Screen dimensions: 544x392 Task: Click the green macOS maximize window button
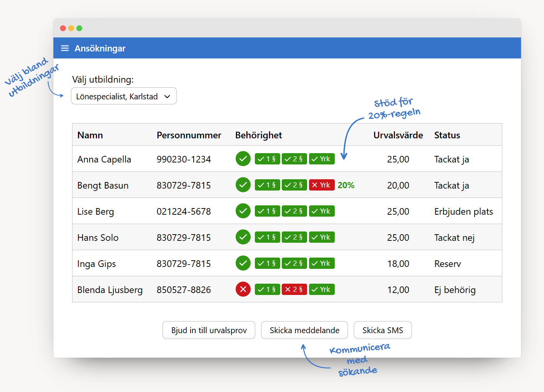[79, 28]
